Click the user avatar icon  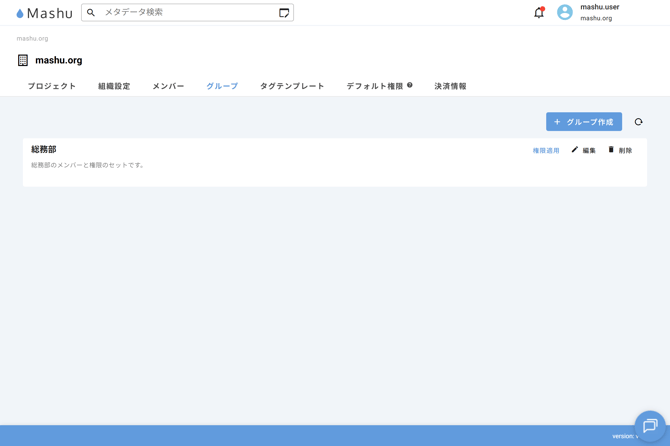coord(565,13)
